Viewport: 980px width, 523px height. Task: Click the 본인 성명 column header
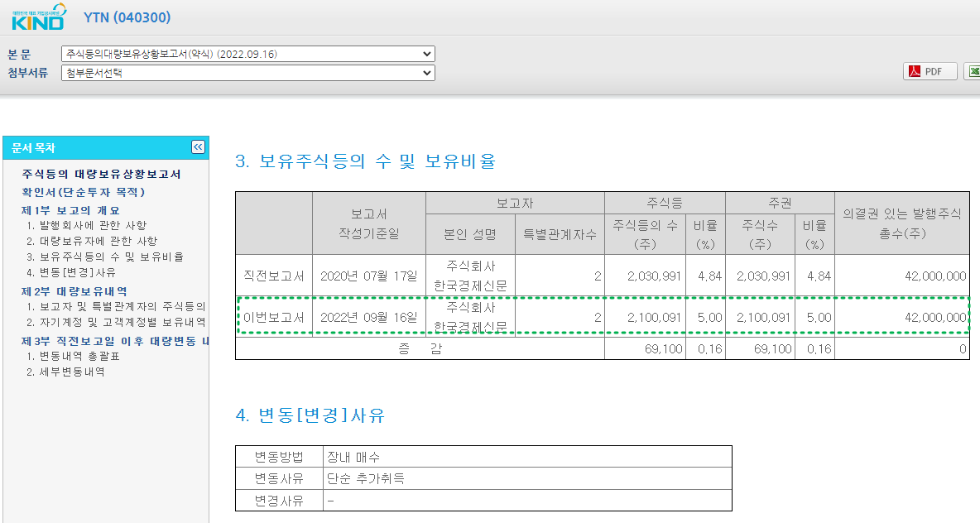coord(470,234)
